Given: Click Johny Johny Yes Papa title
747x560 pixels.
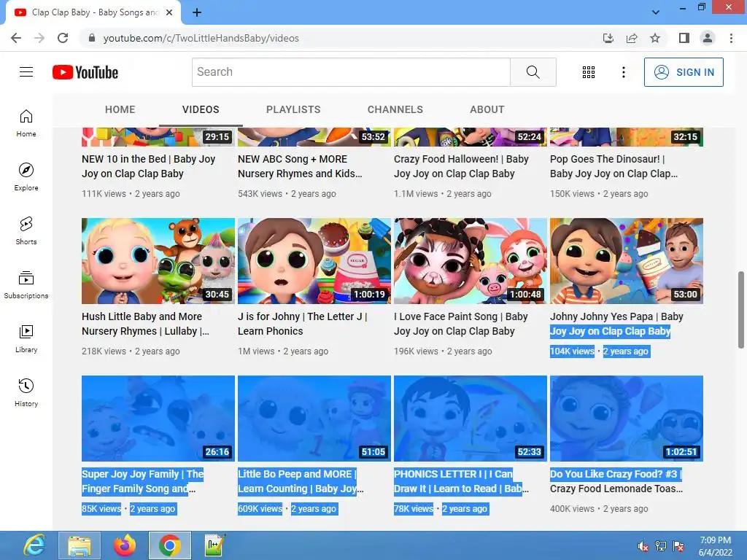Looking at the screenshot, I should 616,324.
